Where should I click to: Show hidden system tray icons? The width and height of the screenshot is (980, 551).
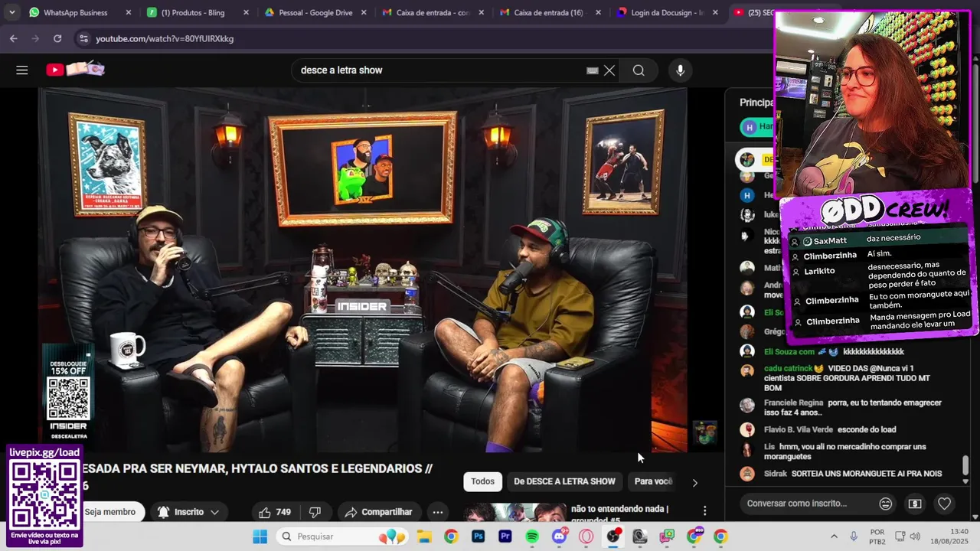(x=833, y=536)
